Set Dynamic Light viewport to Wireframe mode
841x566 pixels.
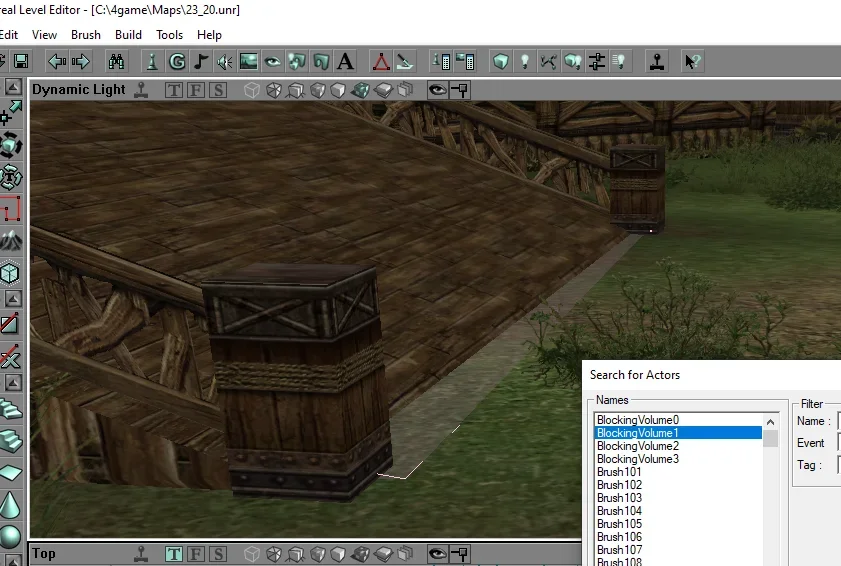(x=252, y=90)
